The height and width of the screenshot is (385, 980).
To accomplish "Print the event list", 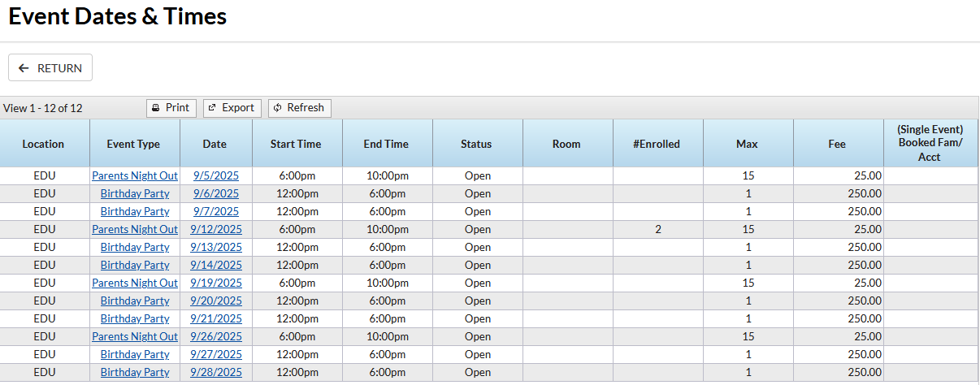I will point(171,108).
